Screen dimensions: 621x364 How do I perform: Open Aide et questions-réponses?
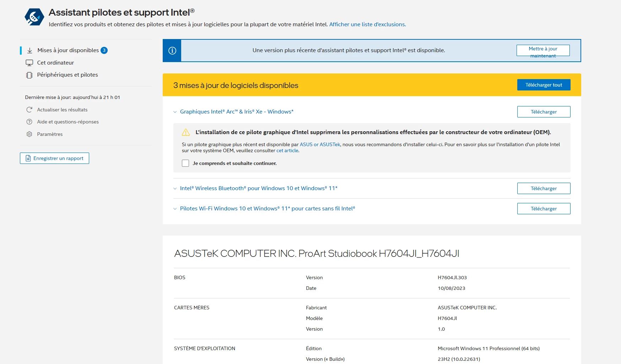click(x=68, y=122)
